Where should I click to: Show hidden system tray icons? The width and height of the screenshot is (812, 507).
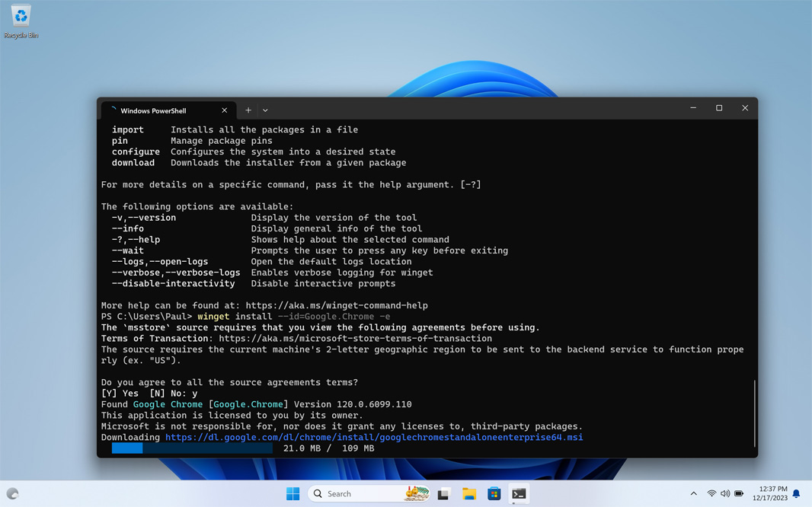click(693, 494)
